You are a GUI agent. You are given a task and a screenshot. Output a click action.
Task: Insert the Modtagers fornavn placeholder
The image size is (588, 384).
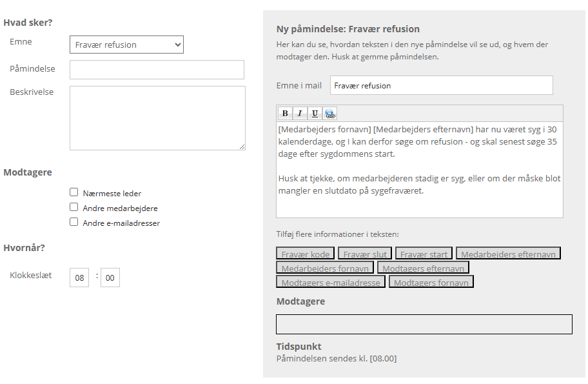point(431,282)
